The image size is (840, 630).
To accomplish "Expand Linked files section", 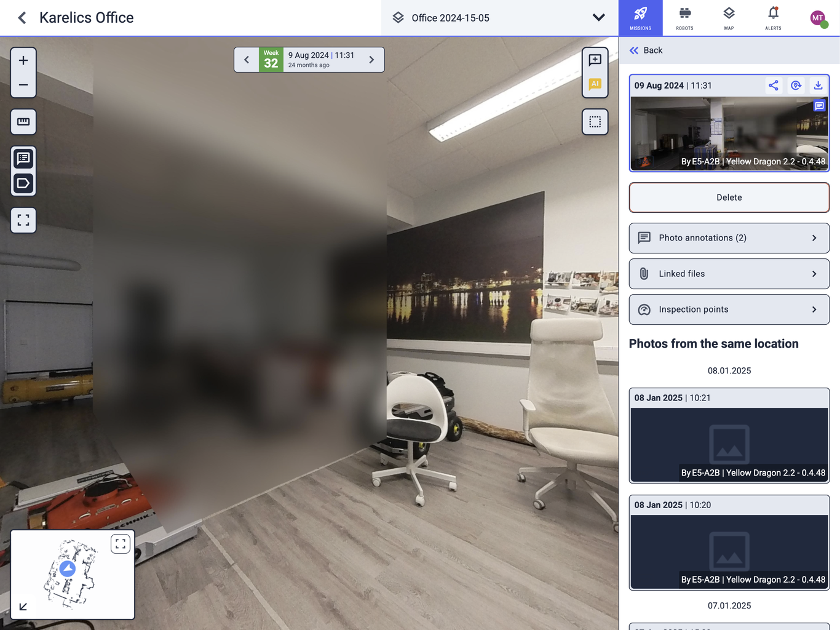I will (729, 274).
